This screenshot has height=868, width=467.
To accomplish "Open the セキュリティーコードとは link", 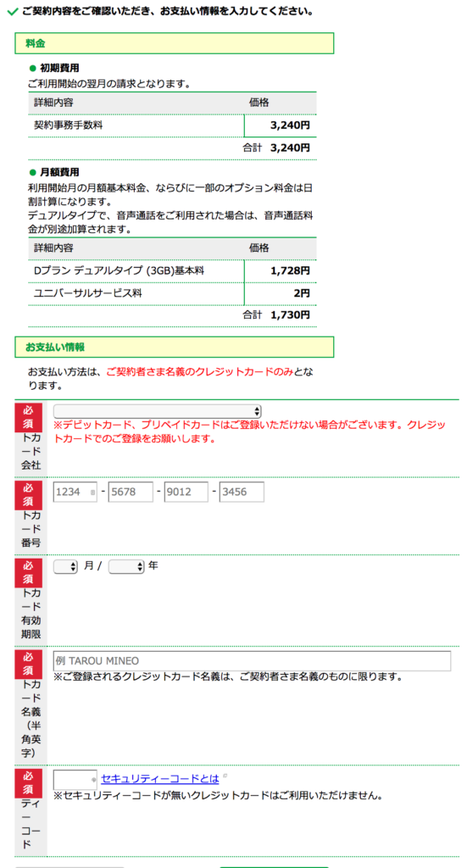I will (x=160, y=778).
